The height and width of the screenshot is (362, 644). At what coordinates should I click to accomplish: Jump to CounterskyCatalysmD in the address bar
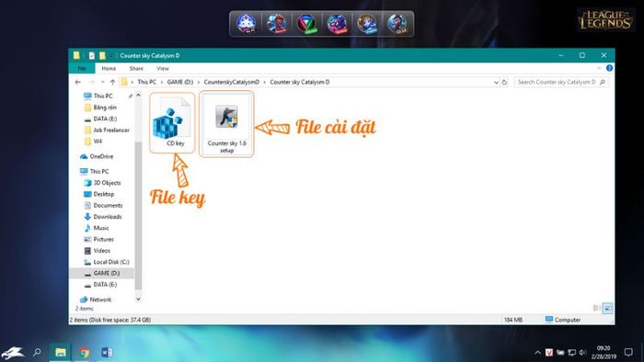[232, 82]
